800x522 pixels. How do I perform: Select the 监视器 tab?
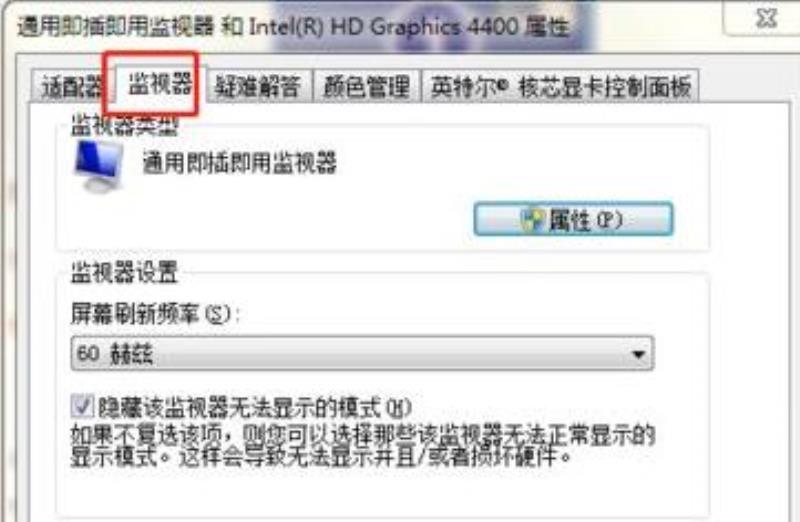pos(158,83)
